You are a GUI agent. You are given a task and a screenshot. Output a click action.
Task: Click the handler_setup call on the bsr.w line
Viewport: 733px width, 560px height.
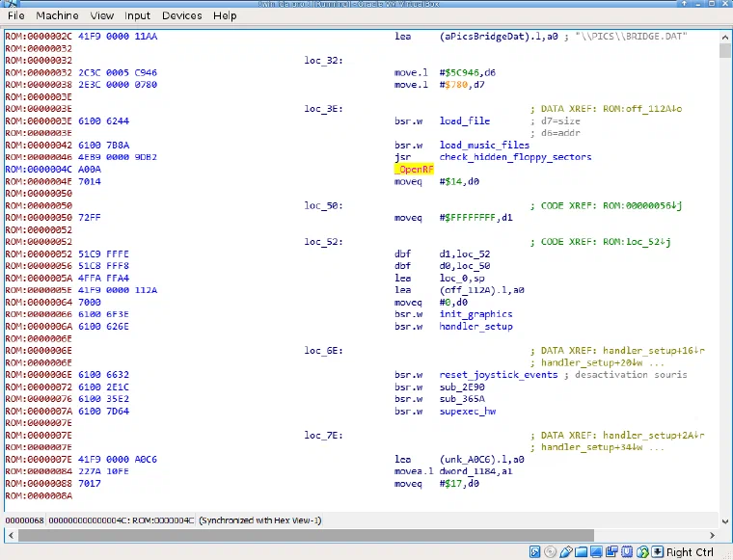pos(475,327)
